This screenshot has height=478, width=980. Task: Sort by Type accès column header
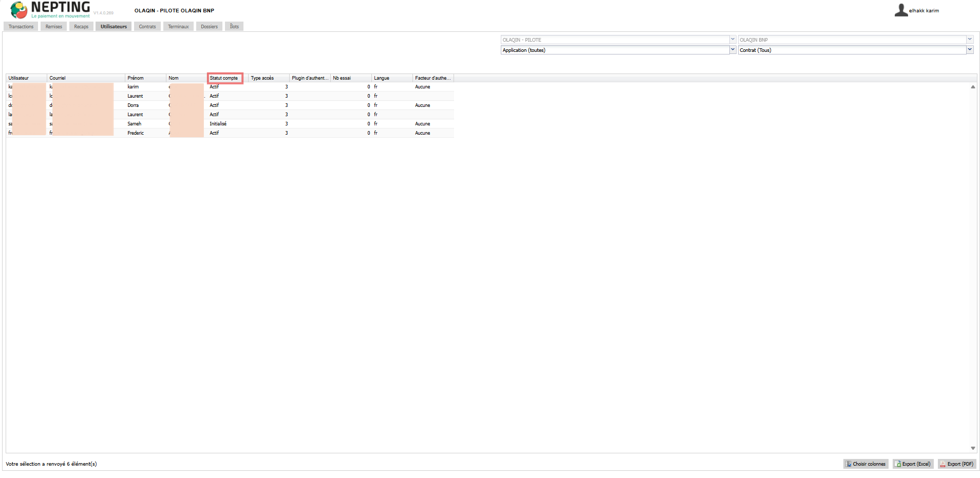[269, 78]
